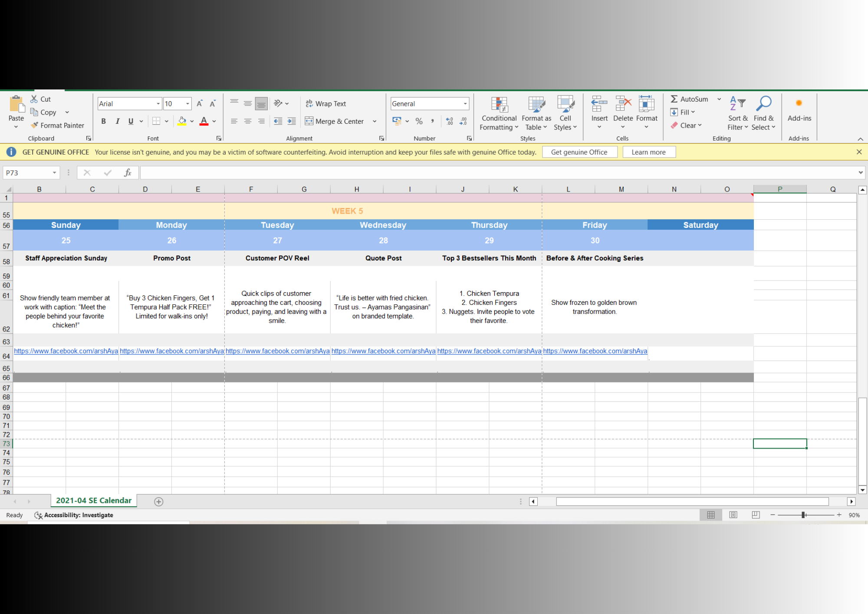Viewport: 868px width, 614px height.
Task: Click Learn more button
Action: pyautogui.click(x=649, y=152)
